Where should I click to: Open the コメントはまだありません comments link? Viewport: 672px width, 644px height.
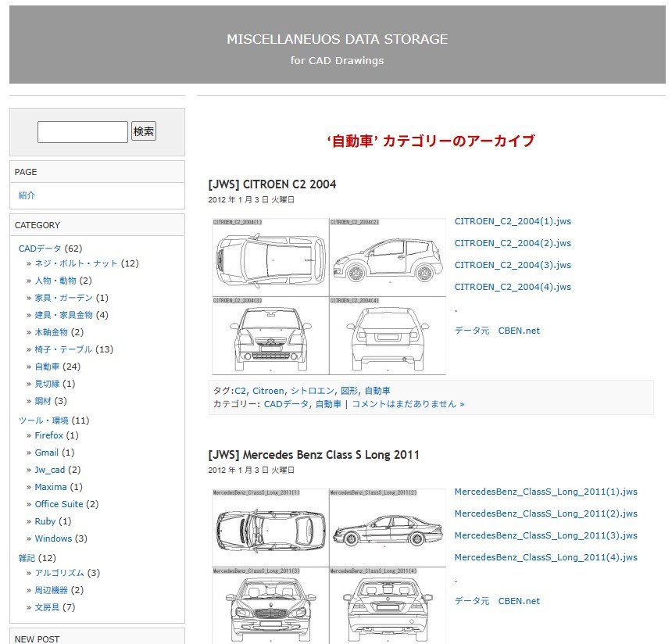click(x=408, y=404)
